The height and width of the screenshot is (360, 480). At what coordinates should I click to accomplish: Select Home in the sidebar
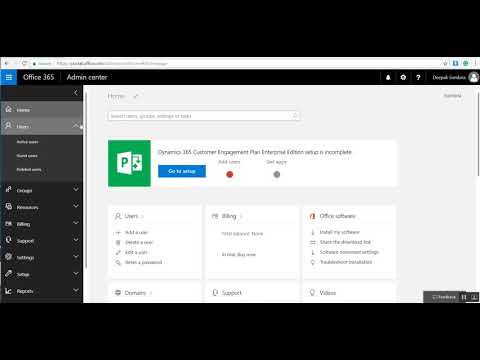point(42,109)
